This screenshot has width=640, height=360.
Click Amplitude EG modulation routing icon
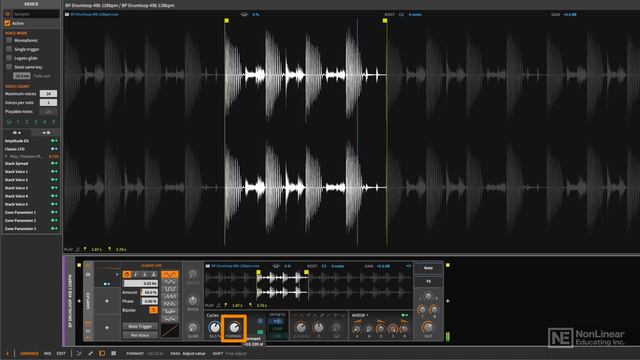tap(54, 141)
